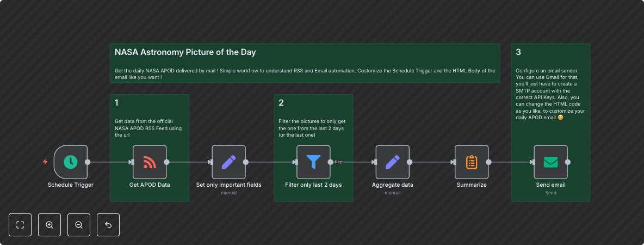644x245 pixels.
Task: Click the red lightning trigger indicator
Action: [46, 162]
